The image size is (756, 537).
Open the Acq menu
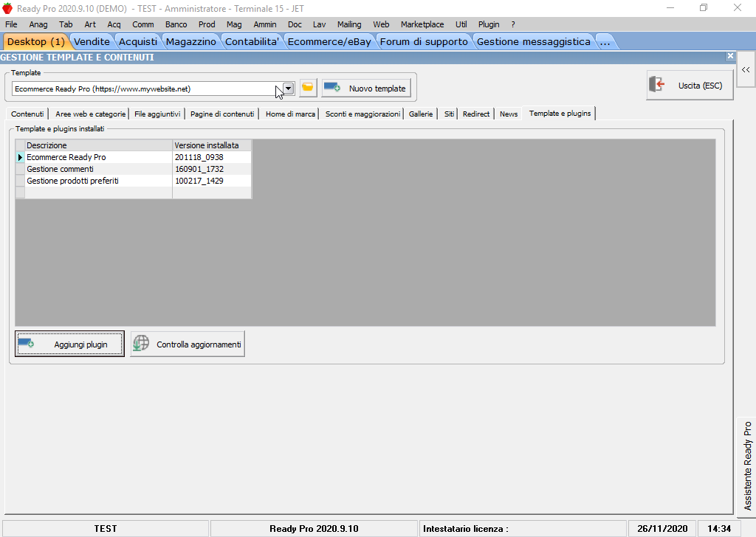[x=114, y=24]
